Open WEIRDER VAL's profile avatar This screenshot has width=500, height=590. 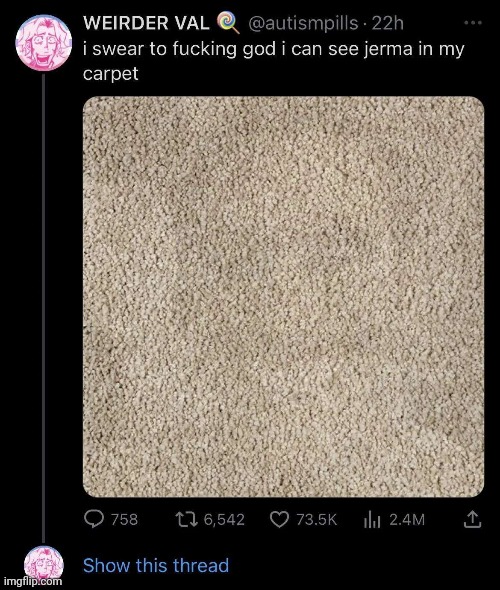(x=44, y=43)
